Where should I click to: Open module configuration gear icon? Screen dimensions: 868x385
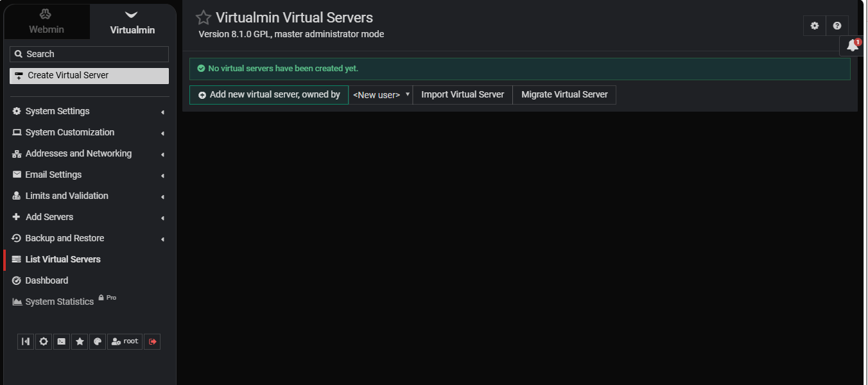coord(815,26)
